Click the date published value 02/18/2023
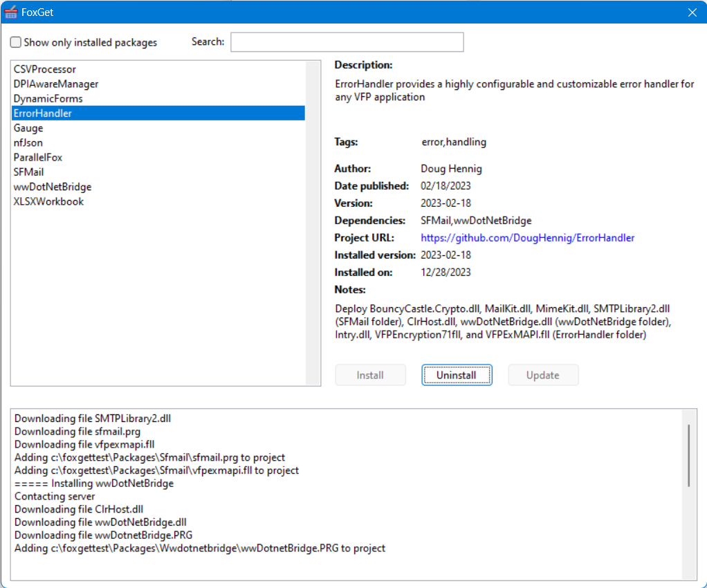This screenshot has height=588, width=707. coord(446,186)
